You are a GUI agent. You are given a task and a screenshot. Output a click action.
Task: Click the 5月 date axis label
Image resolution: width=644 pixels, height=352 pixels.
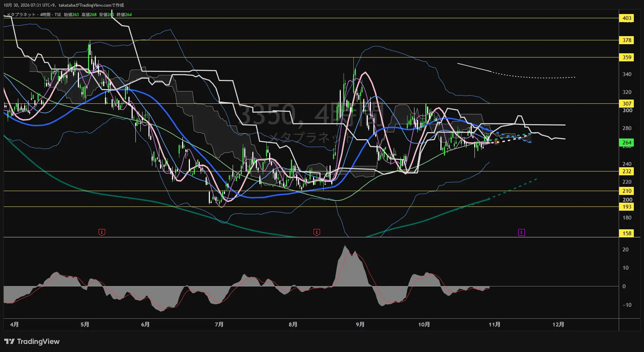85,325
